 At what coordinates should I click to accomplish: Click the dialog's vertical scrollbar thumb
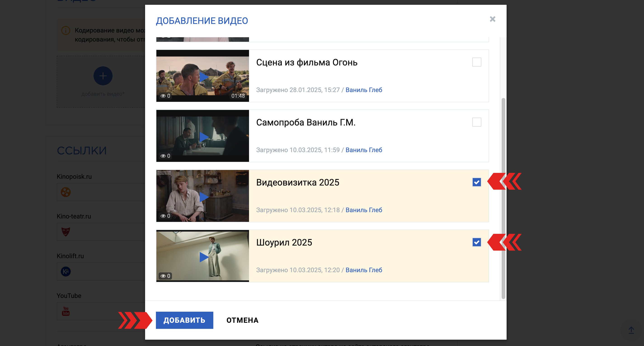[x=503, y=198]
